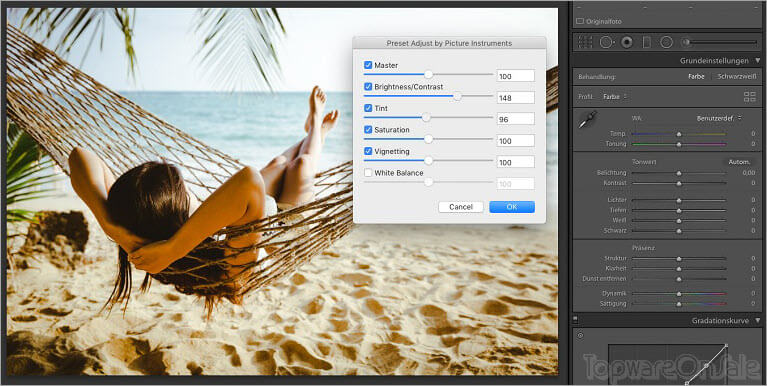The height and width of the screenshot is (386, 767).
Task: Click the Schwarz slider handle
Action: coord(679,230)
